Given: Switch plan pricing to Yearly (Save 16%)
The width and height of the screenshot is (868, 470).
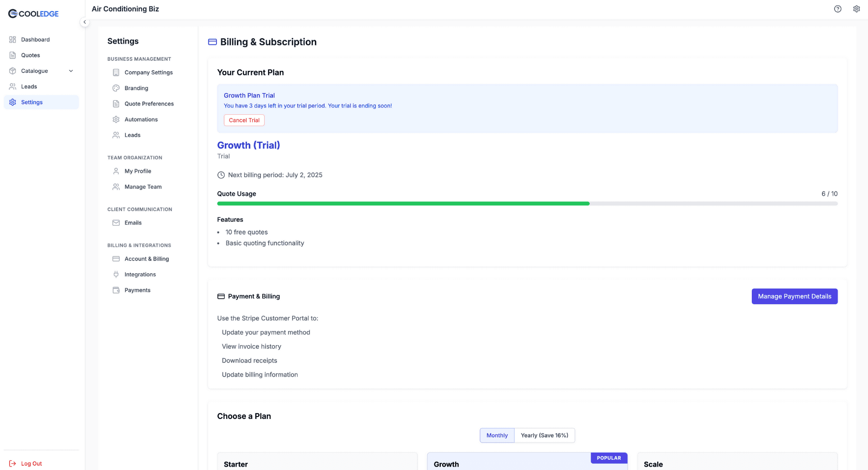Looking at the screenshot, I should (x=544, y=435).
